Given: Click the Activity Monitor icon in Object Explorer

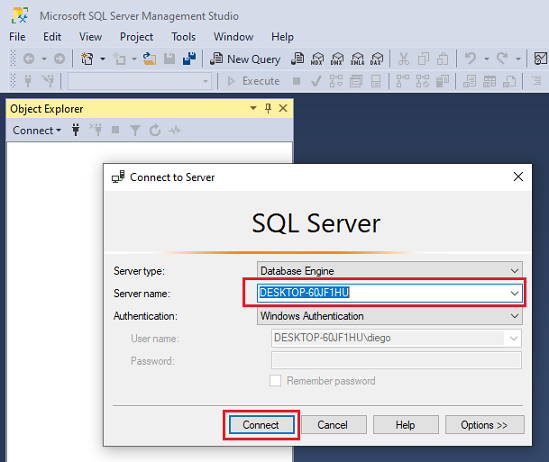Looking at the screenshot, I should [174, 130].
